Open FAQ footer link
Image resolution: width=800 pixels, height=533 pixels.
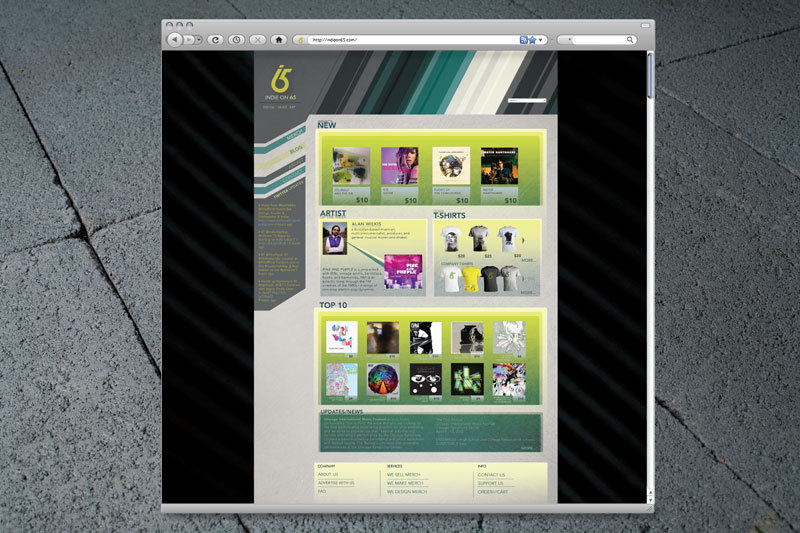tap(321, 492)
